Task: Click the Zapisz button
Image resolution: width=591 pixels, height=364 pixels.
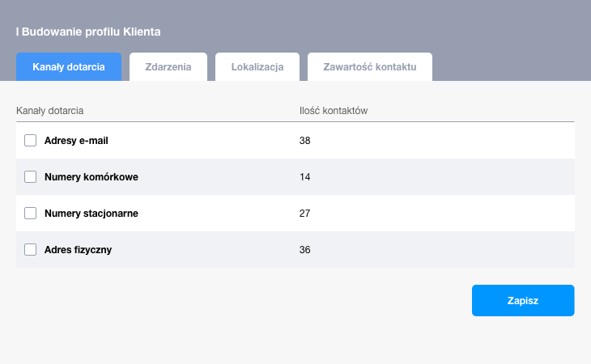Action: pyautogui.click(x=523, y=300)
